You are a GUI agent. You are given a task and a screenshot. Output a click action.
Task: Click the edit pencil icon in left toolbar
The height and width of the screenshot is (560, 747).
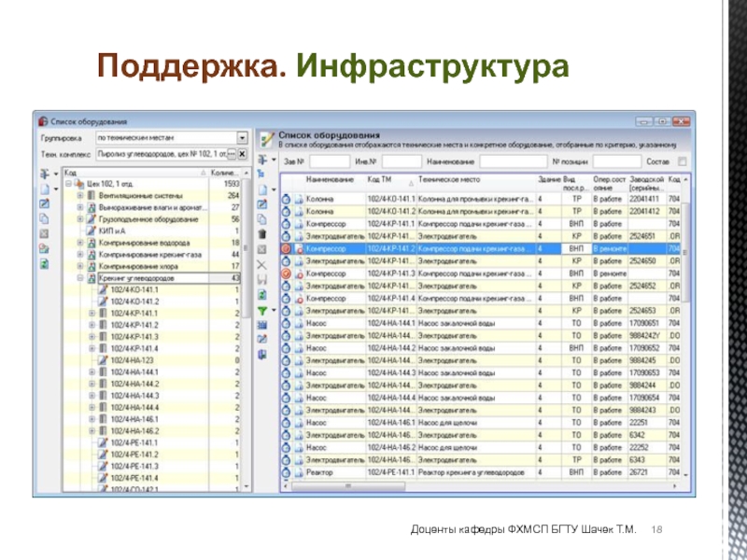[x=43, y=203]
